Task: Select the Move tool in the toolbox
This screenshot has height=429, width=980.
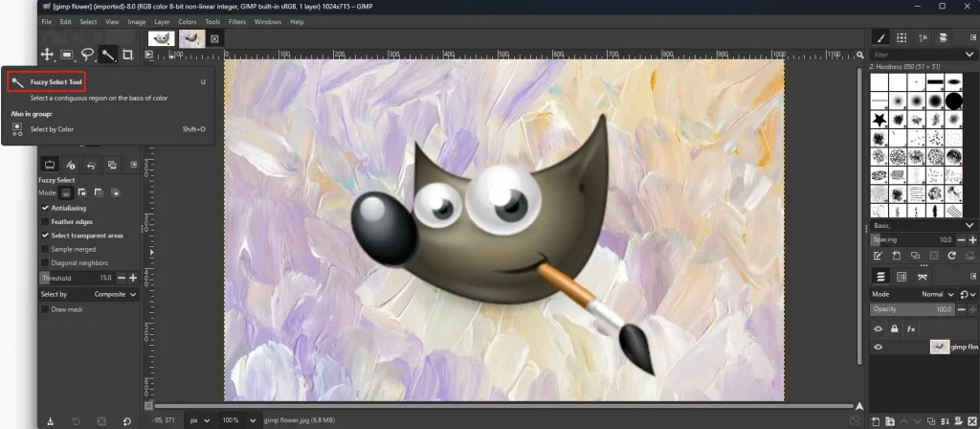Action: [x=47, y=55]
